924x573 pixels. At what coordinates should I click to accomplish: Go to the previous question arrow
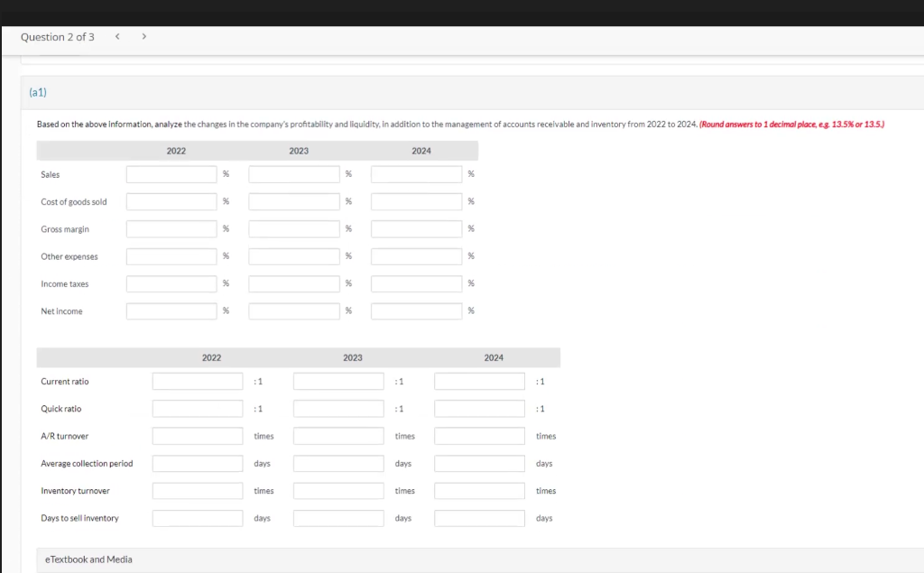coord(117,37)
